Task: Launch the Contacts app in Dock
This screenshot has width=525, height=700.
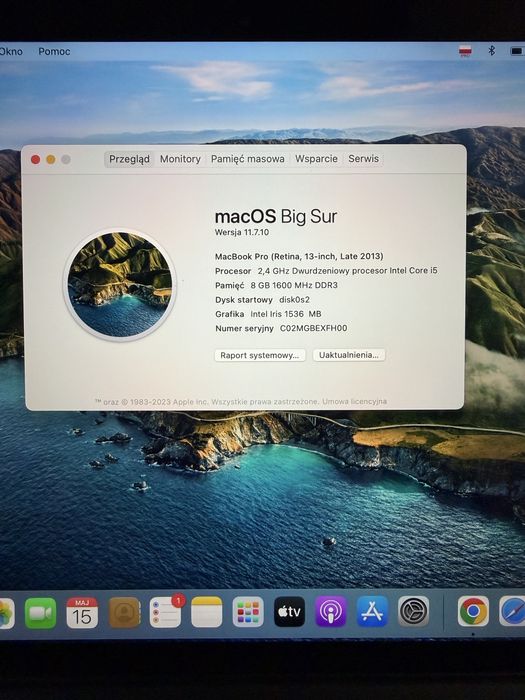Action: click(124, 612)
